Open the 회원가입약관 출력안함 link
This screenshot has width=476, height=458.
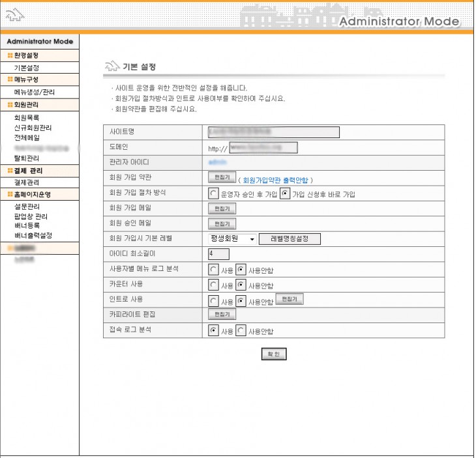tap(276, 179)
